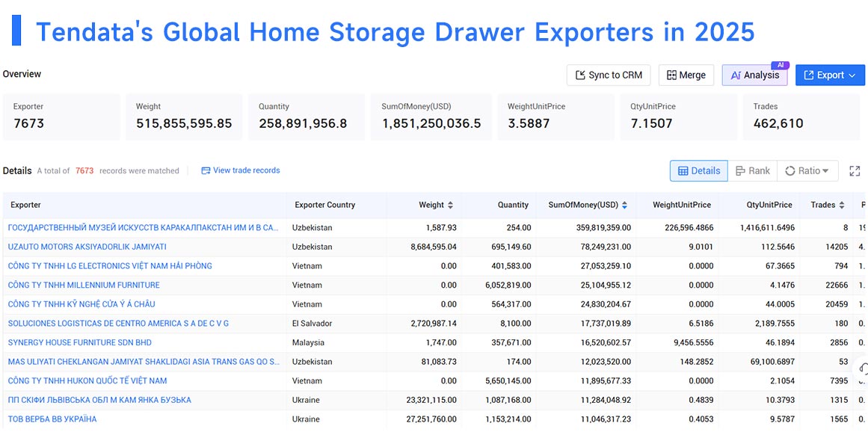Sort by SumOfMoney(USD) column arrows
The width and height of the screenshot is (868, 435).
(x=624, y=205)
